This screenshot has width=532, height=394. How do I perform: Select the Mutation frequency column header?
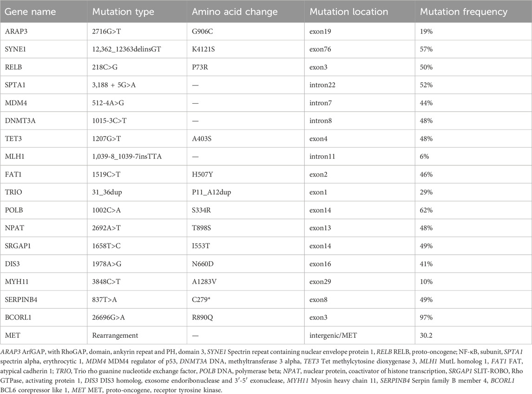(x=457, y=12)
